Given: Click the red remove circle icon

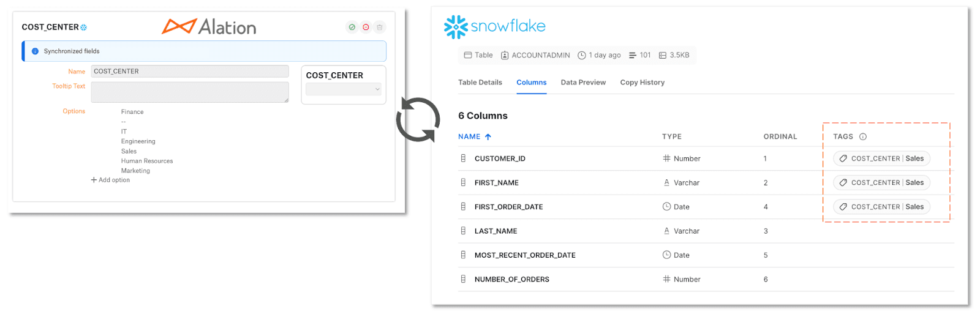Looking at the screenshot, I should coord(366,27).
